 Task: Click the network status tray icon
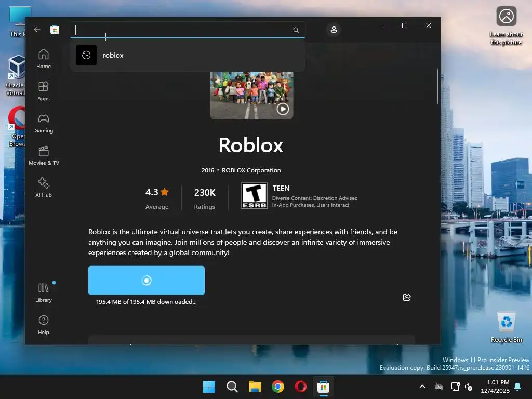(455, 387)
